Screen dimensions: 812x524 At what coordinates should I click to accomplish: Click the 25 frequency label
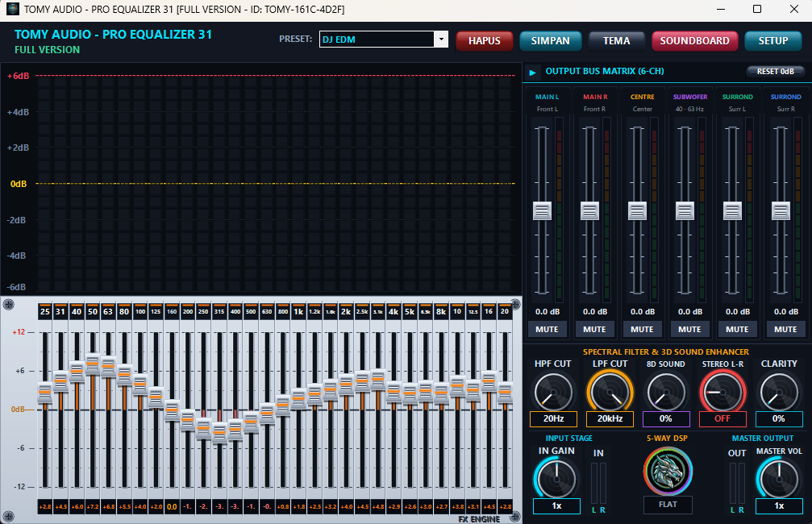45,311
